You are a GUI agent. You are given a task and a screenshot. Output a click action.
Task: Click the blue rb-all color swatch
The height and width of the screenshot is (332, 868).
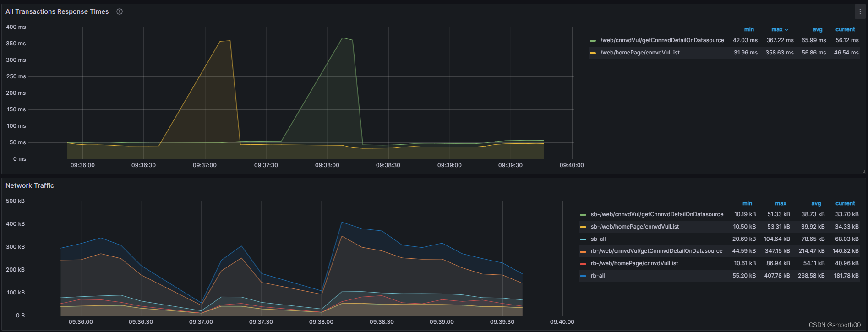[583, 276]
